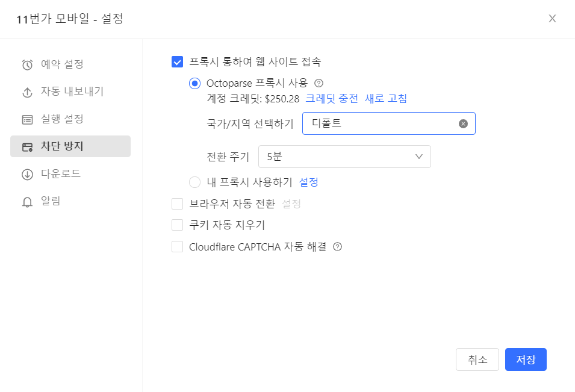Click the alarm clock icon for 예약 설정
Viewport: 575px width, 392px height.
tap(27, 65)
